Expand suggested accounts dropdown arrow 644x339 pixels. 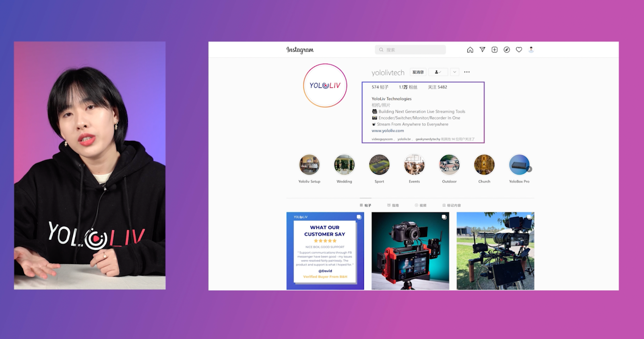pos(454,72)
